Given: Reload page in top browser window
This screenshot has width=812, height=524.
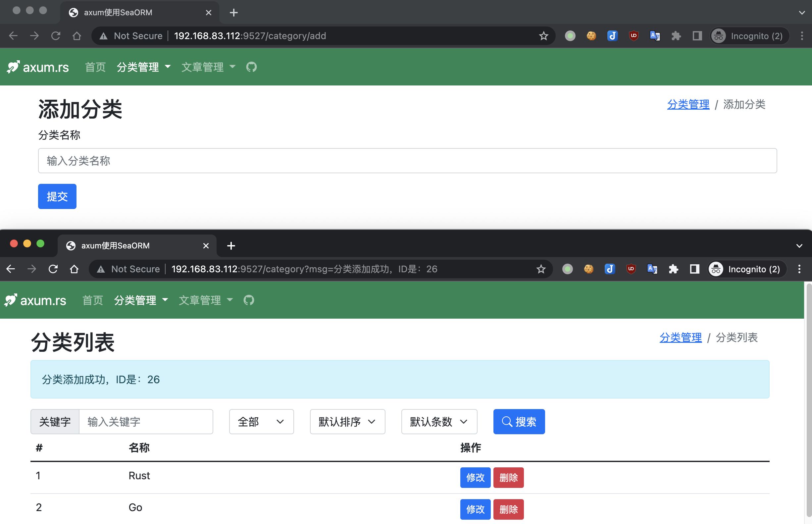Looking at the screenshot, I should [x=55, y=36].
